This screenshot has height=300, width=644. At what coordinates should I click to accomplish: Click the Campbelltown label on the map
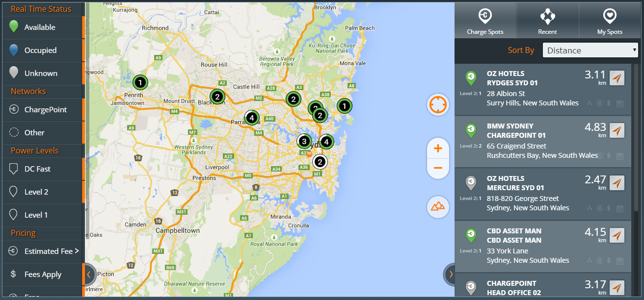178,230
